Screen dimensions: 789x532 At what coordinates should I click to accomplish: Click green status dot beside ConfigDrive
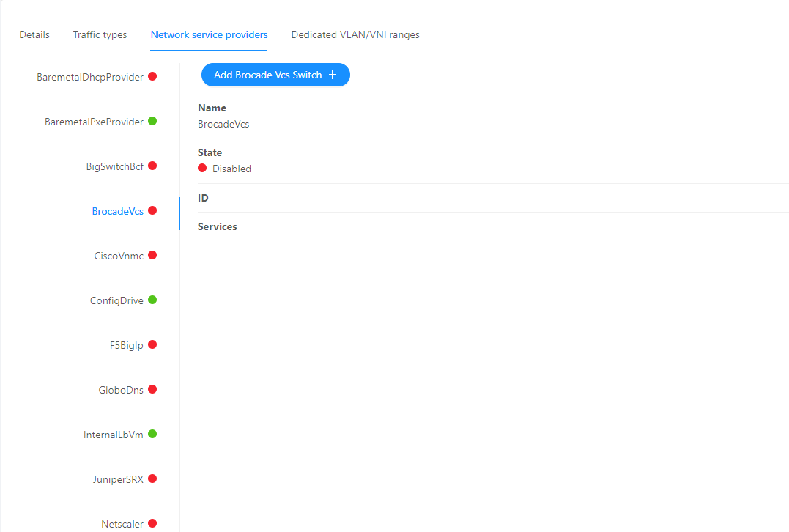pos(152,300)
